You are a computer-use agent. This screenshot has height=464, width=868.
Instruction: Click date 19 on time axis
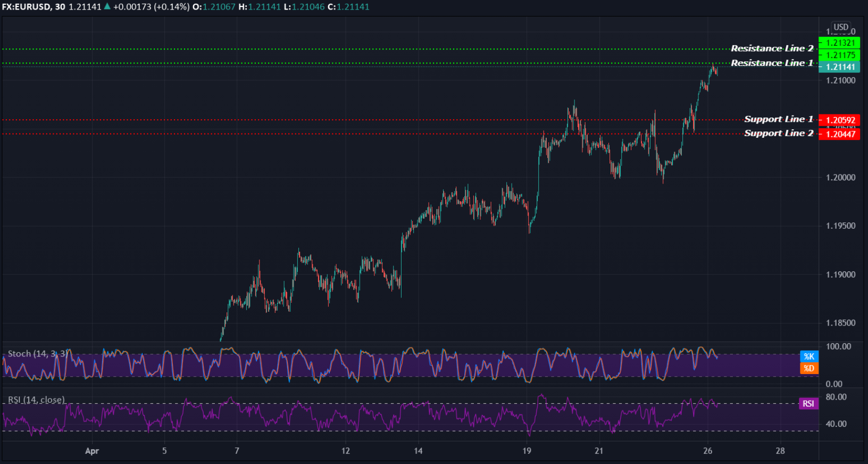pyautogui.click(x=527, y=451)
